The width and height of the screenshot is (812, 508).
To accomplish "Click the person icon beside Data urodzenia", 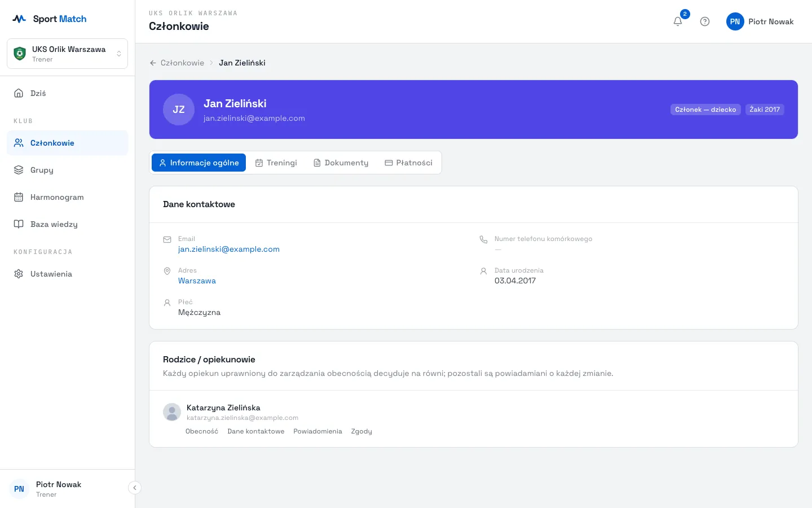I will point(483,271).
